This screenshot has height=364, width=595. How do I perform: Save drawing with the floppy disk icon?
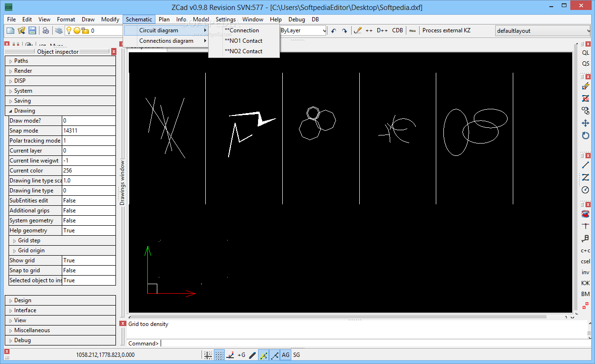click(32, 30)
